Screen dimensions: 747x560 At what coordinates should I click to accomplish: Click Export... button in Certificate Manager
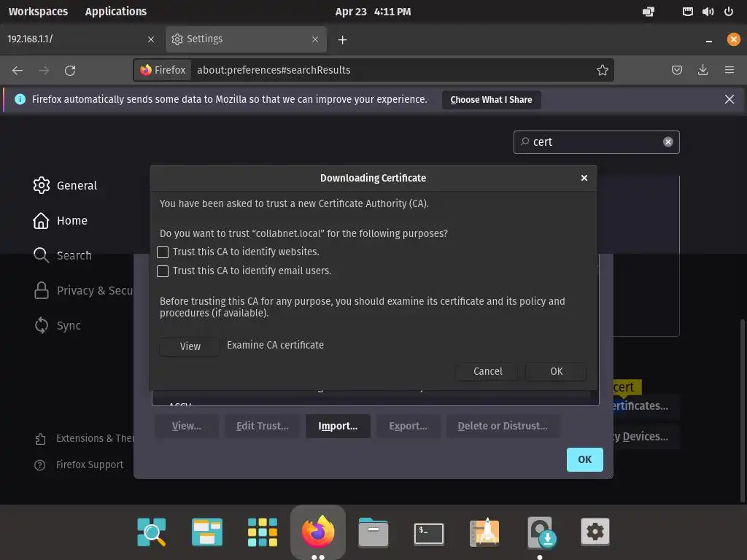408,426
